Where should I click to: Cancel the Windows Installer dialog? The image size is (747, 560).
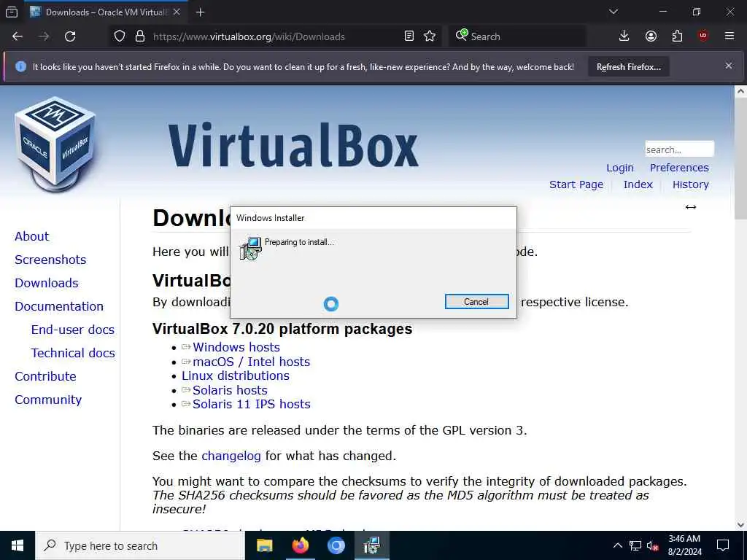(x=476, y=301)
